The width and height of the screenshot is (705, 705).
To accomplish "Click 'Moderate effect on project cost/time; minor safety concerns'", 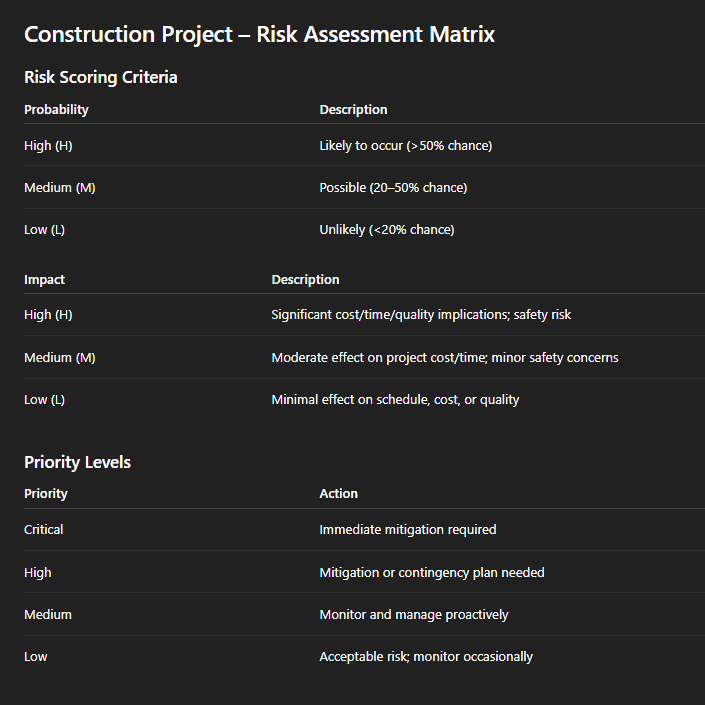I will pyautogui.click(x=445, y=357).
